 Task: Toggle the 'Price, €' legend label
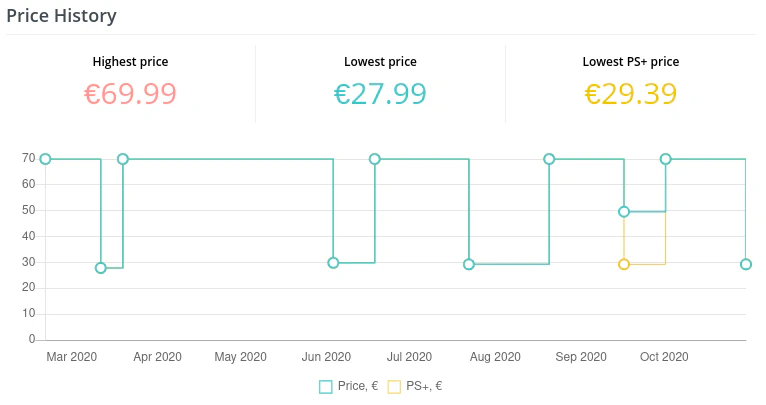357,386
